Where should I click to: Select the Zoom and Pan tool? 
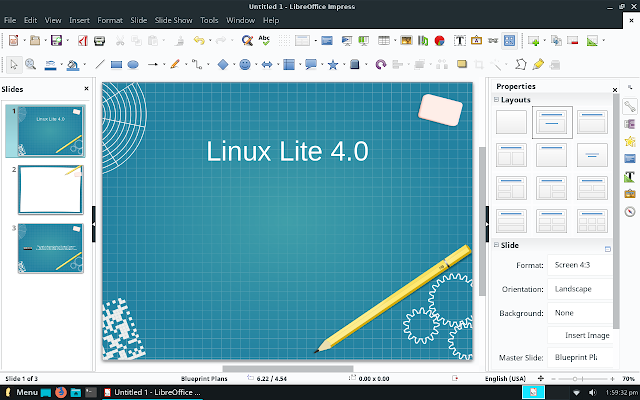click(x=31, y=64)
